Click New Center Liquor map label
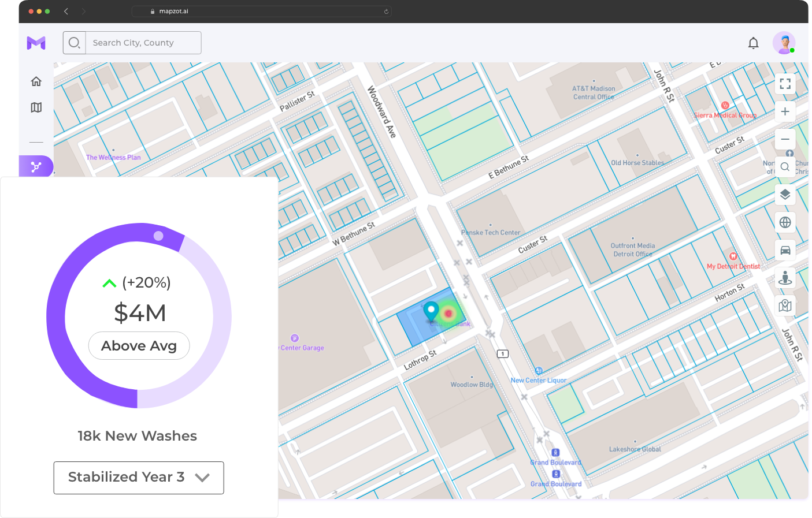 539,381
